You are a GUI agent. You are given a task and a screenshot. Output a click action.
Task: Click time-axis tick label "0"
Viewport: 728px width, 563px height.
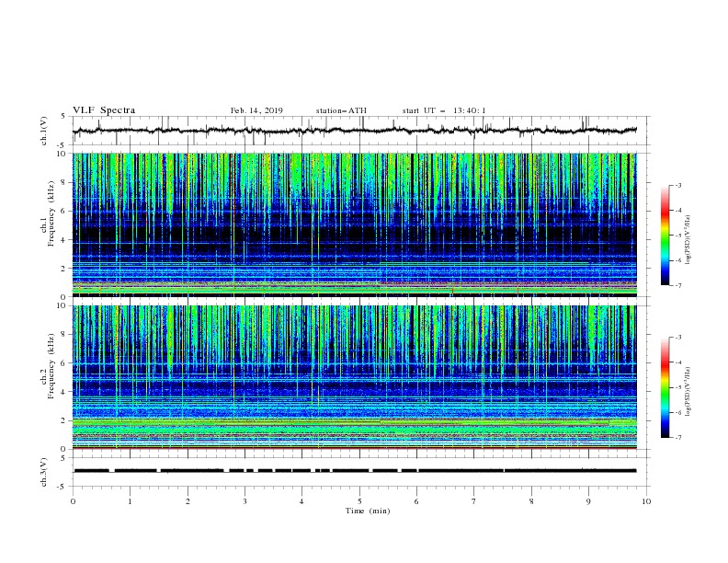pyautogui.click(x=73, y=501)
